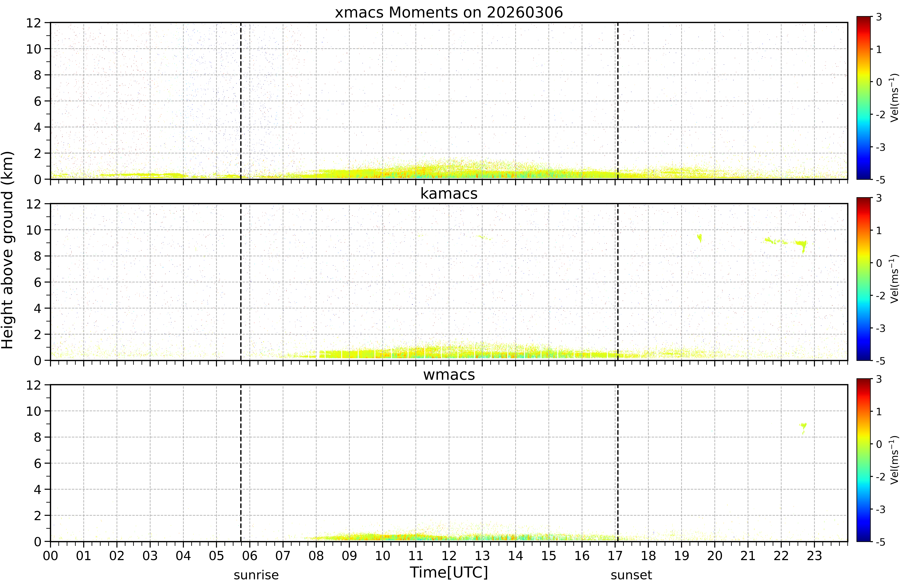Click the 'sunrise' label below the axis
Screen dimensions: 906x588
256,575
